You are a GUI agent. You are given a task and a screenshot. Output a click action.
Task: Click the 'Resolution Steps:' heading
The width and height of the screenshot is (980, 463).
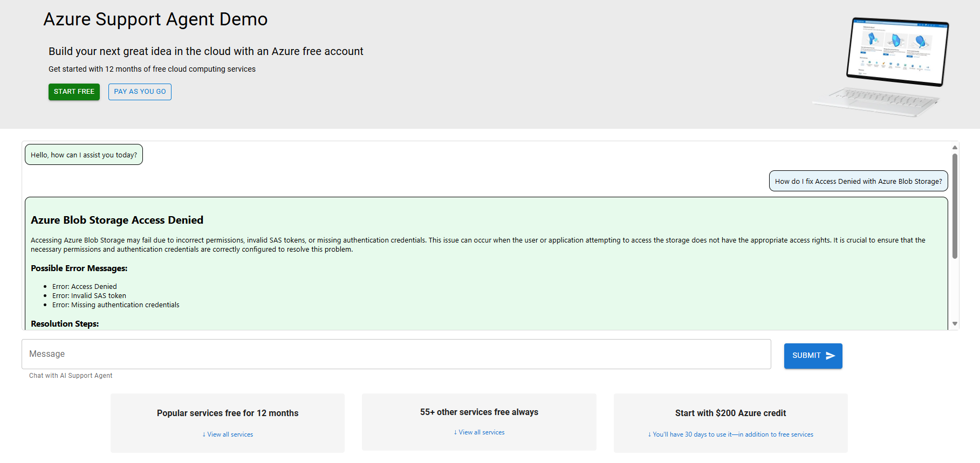[65, 324]
